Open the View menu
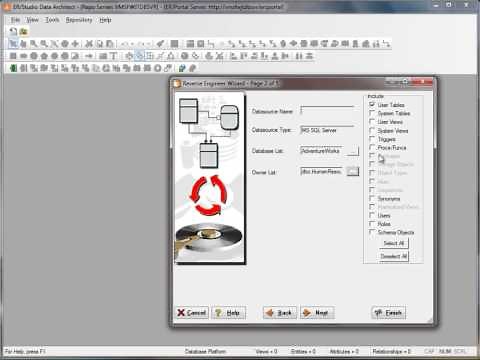Screen dimensions: 480x360 coord(32,20)
